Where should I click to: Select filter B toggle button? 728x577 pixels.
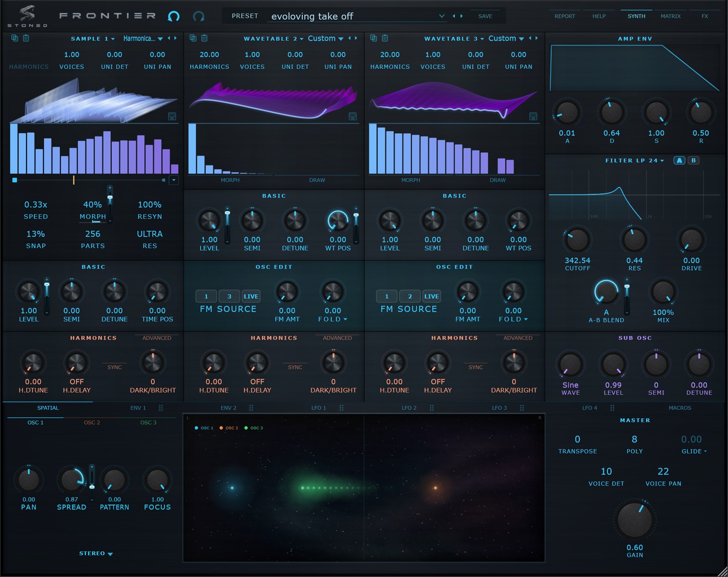click(x=693, y=161)
